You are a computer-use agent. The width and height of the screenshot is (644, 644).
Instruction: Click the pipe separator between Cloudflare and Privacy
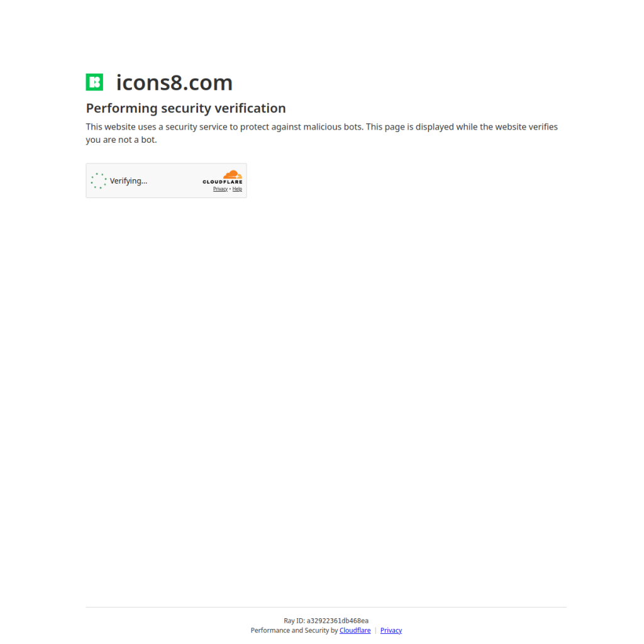375,630
